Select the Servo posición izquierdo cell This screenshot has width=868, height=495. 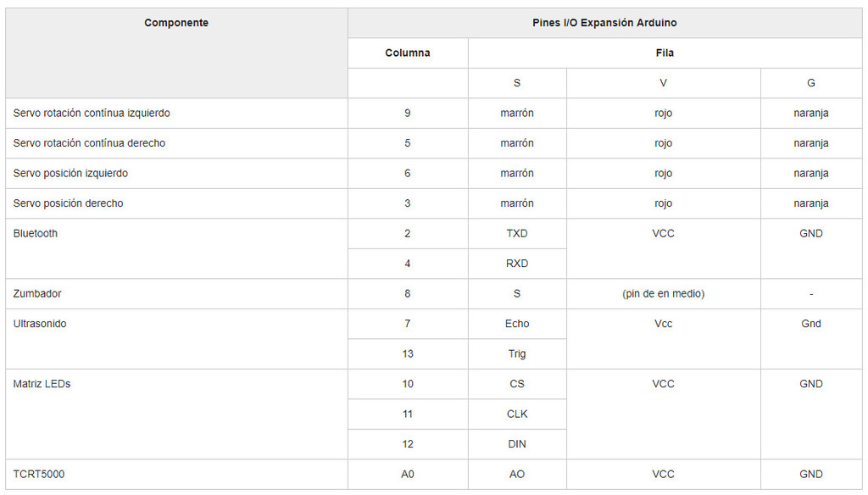tap(70, 173)
